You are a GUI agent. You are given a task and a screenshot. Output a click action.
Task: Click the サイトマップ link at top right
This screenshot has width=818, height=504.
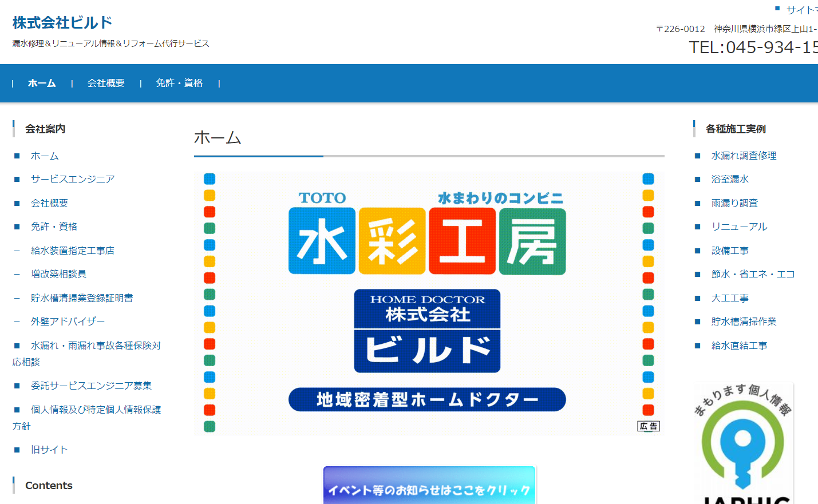(x=802, y=10)
